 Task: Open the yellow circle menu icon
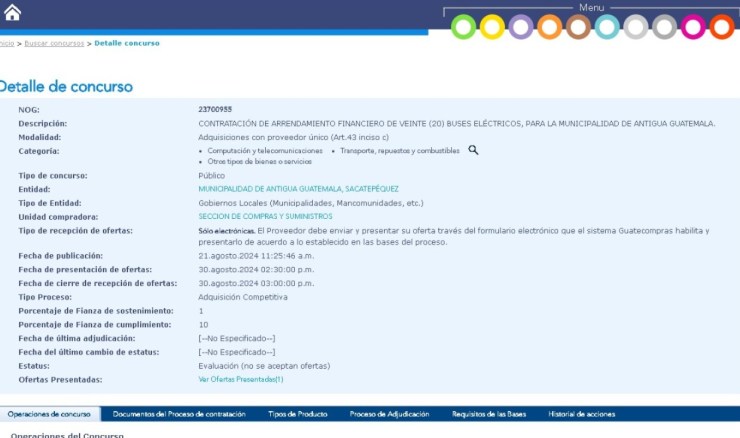[x=492, y=27]
